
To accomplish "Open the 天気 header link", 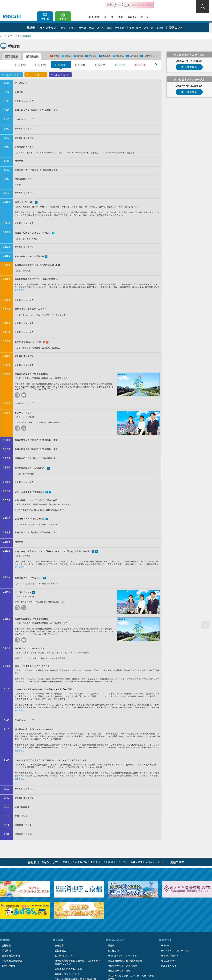I will 121,17.
